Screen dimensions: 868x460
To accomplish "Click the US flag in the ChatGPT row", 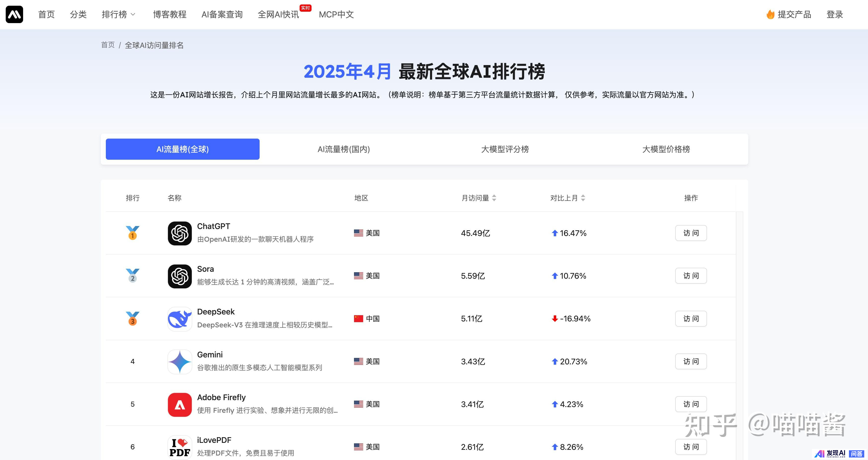I will click(358, 233).
